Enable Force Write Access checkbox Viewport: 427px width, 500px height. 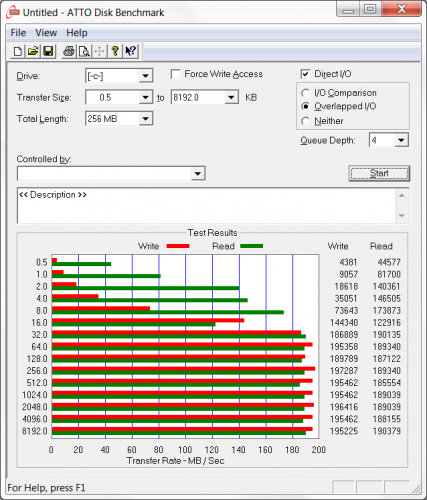pyautogui.click(x=176, y=74)
